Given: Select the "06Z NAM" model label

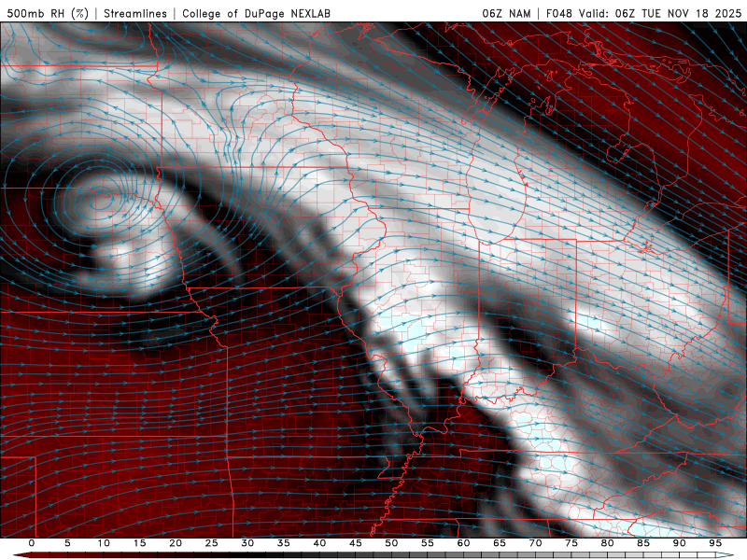Looking at the screenshot, I should click(506, 13).
